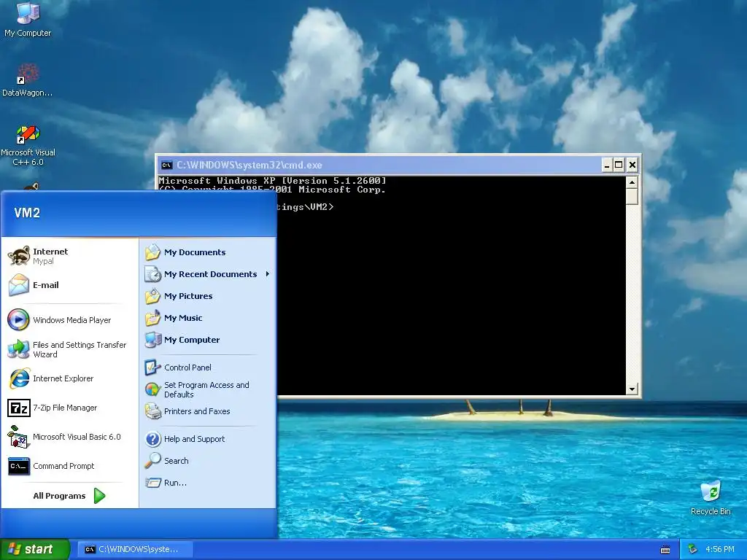Maximize the cmd.exe window
Image resolution: width=747 pixels, height=560 pixels.
click(x=619, y=166)
